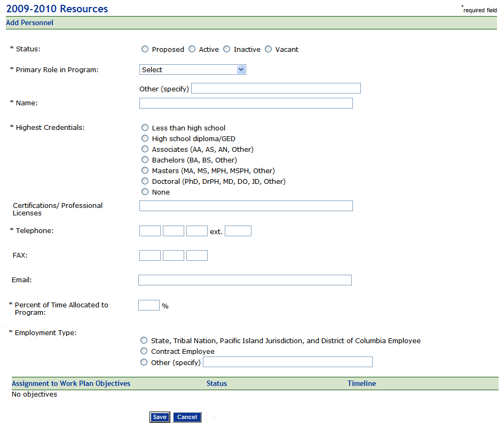Click the Save button
504x434 pixels.
pyautogui.click(x=160, y=417)
